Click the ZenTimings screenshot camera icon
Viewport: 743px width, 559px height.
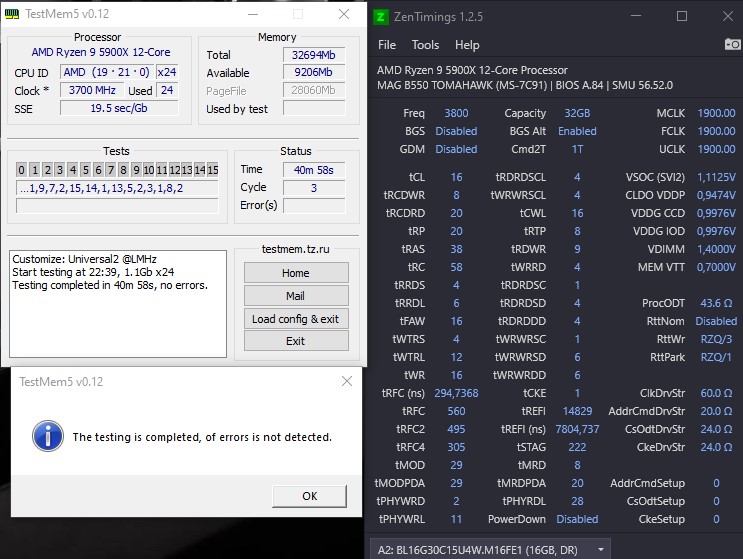tap(732, 45)
